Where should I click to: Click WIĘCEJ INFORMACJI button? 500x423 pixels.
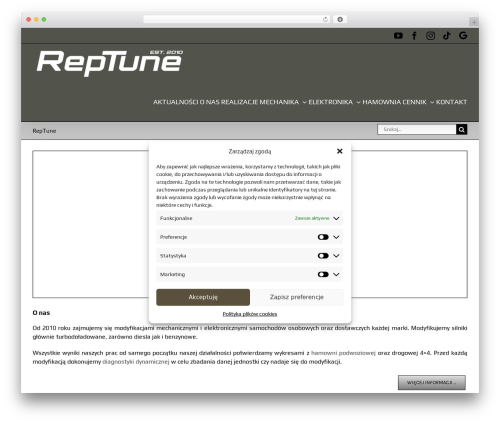tap(432, 382)
